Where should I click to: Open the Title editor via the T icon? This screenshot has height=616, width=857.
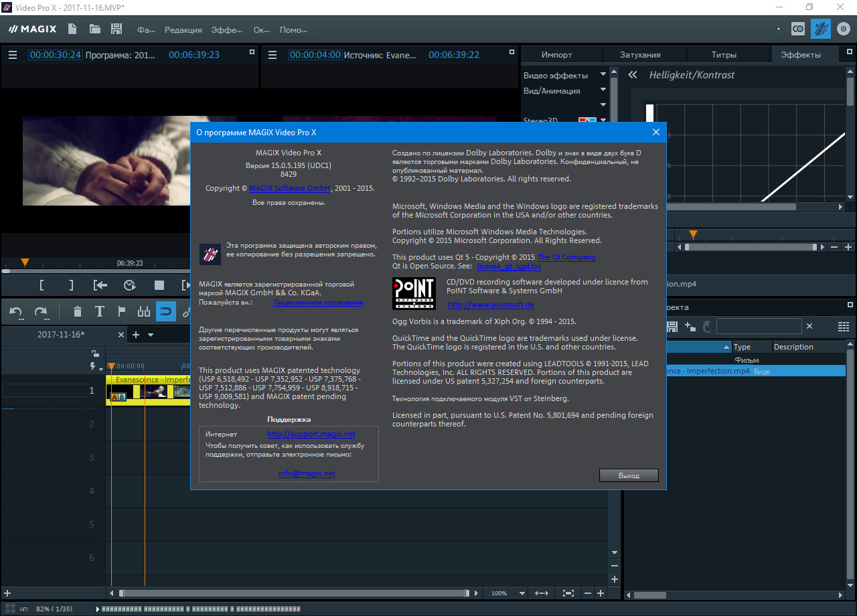[x=99, y=311]
